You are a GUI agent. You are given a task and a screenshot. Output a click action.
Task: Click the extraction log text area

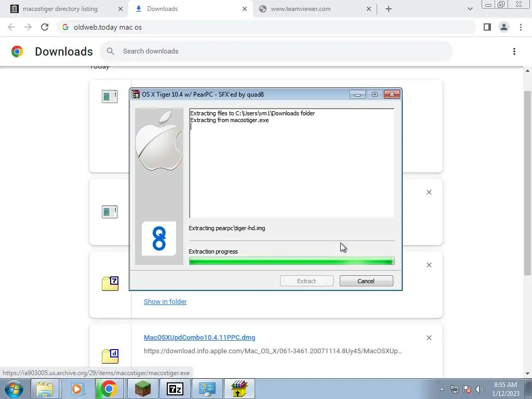click(292, 163)
